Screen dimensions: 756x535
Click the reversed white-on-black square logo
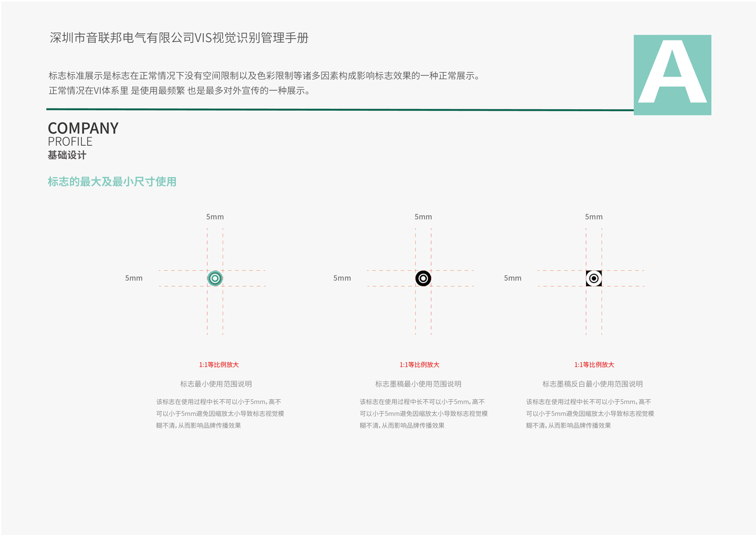(594, 279)
